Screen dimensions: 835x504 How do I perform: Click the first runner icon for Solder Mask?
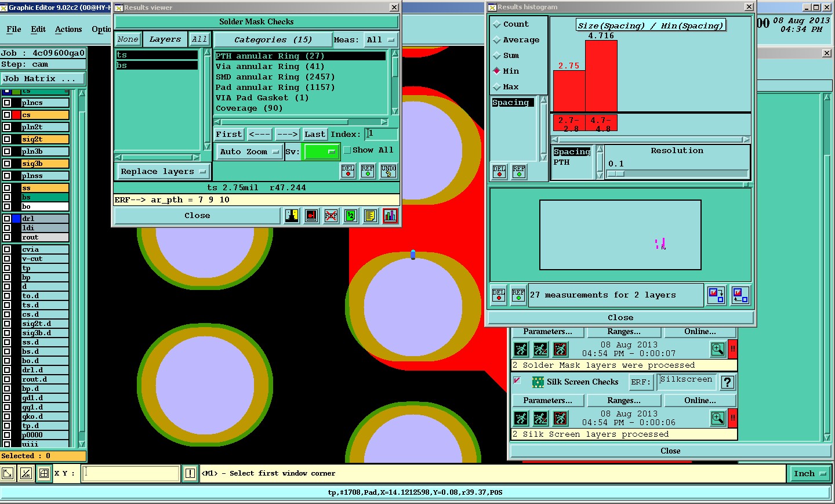tap(521, 349)
